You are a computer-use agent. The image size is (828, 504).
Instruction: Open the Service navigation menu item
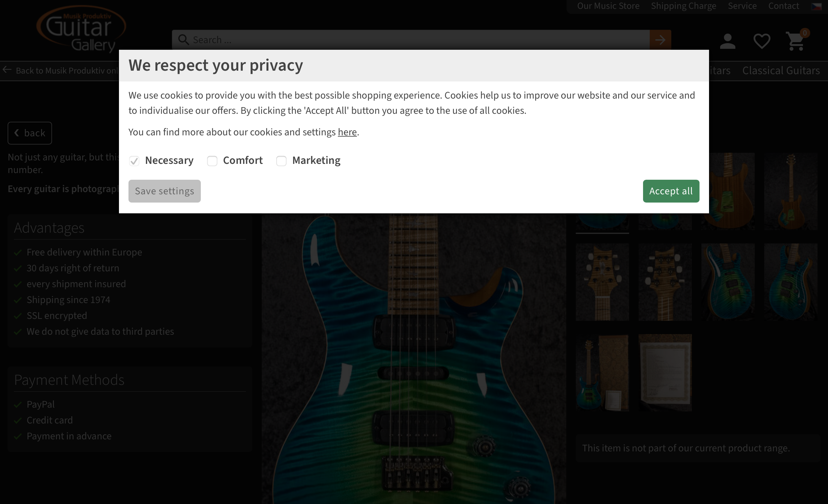click(x=742, y=6)
